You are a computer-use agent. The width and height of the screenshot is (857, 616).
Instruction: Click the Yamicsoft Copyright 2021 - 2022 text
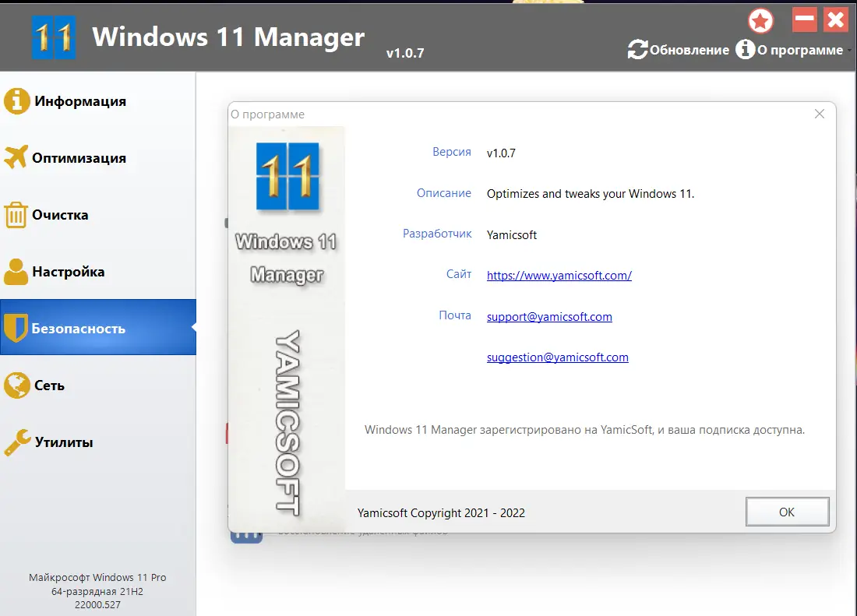441,512
